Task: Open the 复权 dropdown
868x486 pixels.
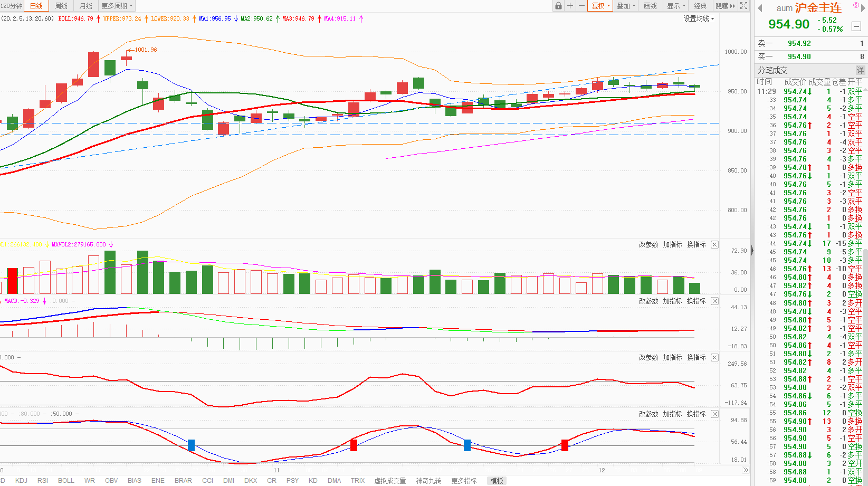Action: pos(600,6)
